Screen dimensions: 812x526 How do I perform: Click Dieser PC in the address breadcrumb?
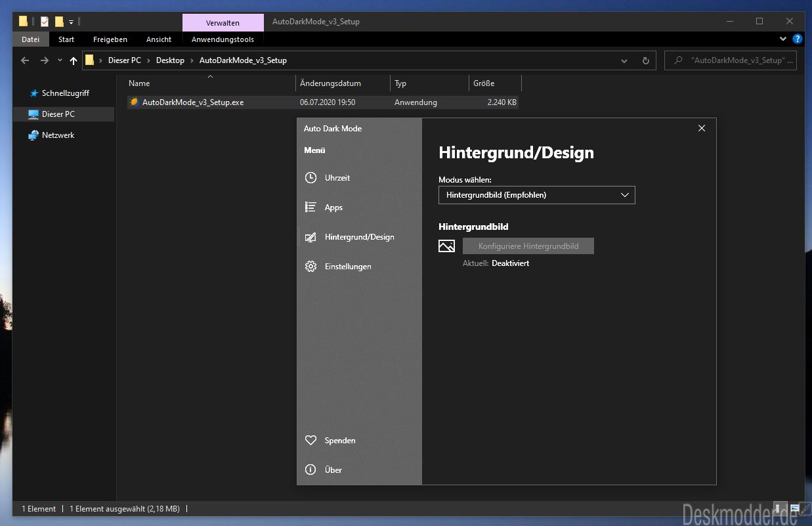(125, 60)
